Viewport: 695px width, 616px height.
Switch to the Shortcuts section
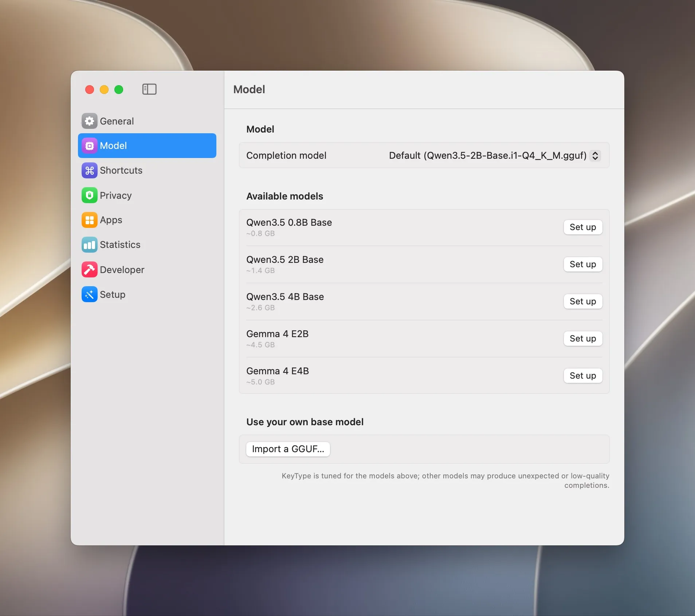click(x=147, y=170)
